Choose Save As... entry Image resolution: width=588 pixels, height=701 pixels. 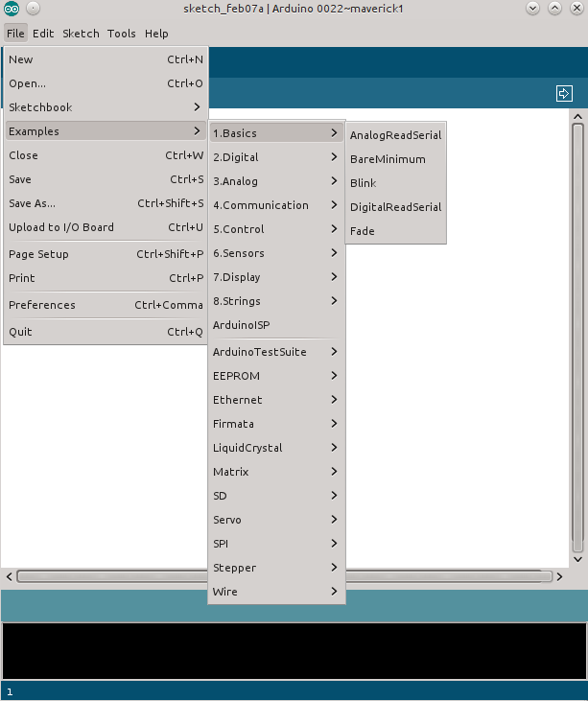106,203
